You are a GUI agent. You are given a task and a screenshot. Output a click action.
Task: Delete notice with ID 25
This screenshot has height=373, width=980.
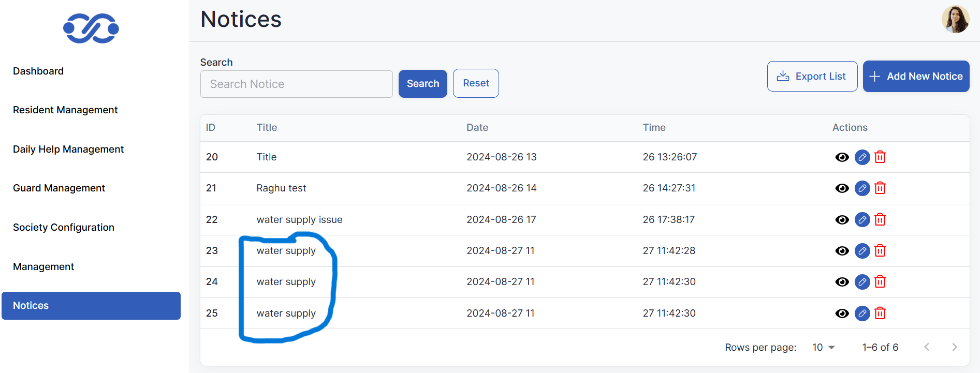(x=880, y=314)
